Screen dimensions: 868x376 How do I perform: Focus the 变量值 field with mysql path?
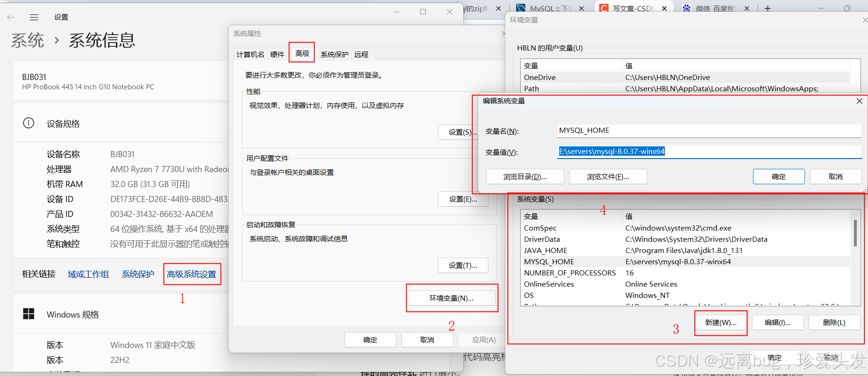click(710, 152)
